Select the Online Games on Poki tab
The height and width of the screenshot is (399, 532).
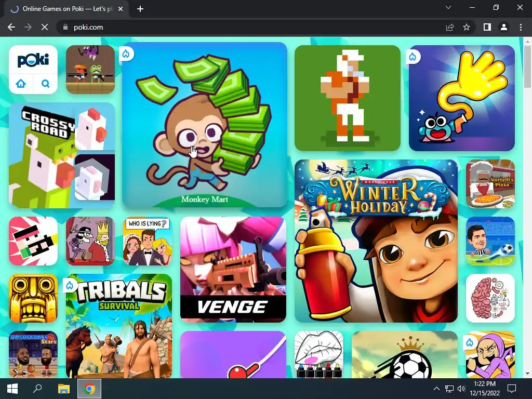66,9
